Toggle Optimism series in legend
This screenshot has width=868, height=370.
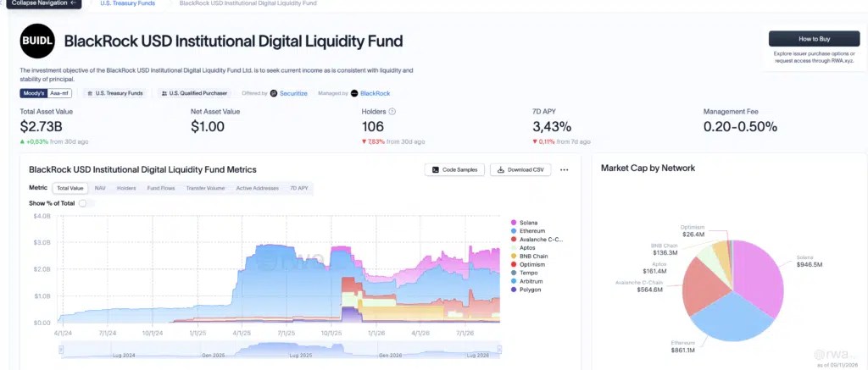click(x=526, y=264)
